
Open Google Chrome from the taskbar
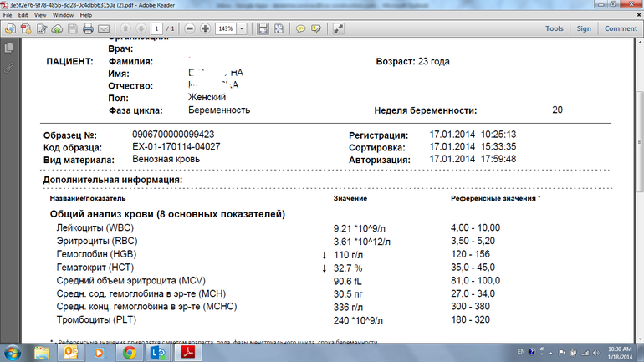point(130,352)
